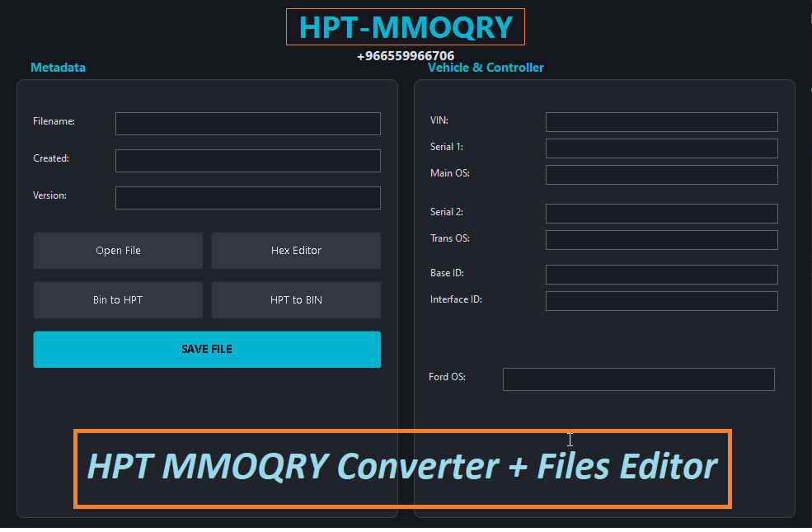Click the Open File button
Viewport: 812px width, 532px height.
(x=118, y=251)
